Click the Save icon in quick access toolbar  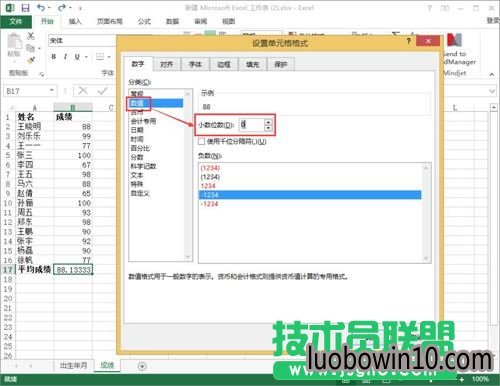25,8
